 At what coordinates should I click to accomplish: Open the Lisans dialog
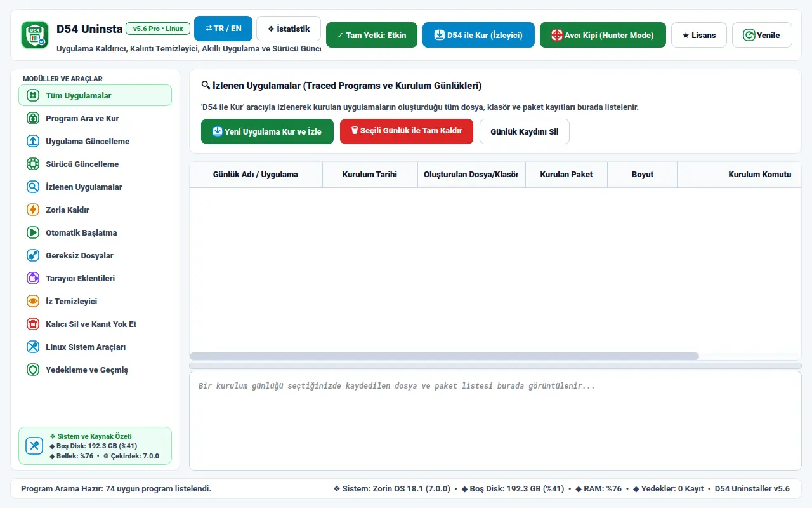pyautogui.click(x=699, y=35)
